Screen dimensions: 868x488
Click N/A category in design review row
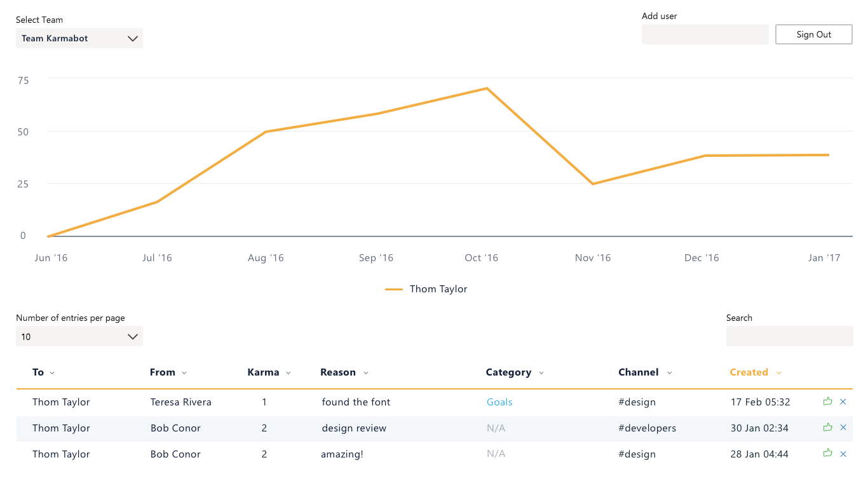point(496,428)
